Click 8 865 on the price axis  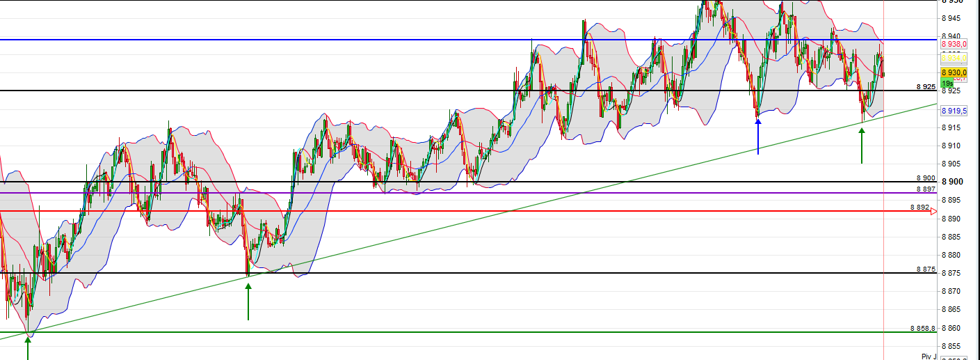(x=952, y=309)
